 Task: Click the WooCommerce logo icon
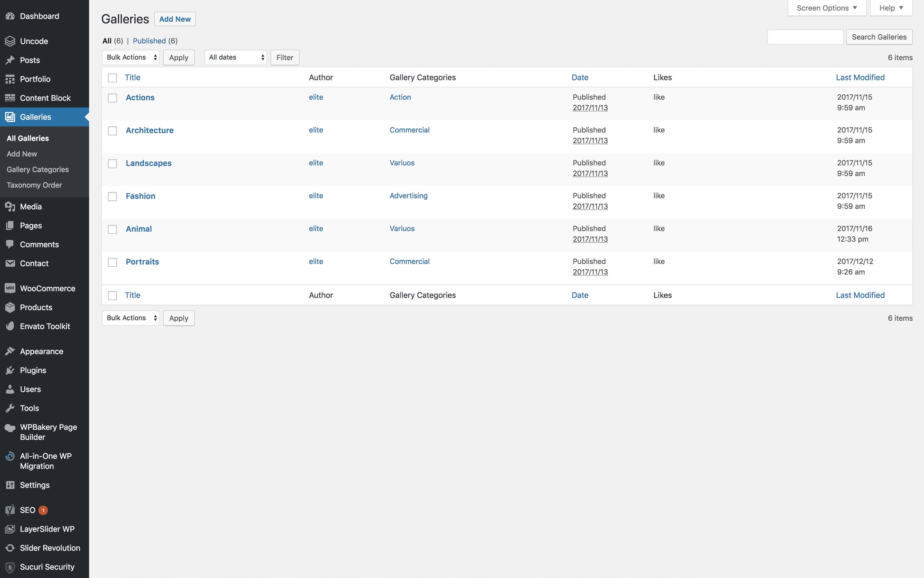pyautogui.click(x=10, y=288)
